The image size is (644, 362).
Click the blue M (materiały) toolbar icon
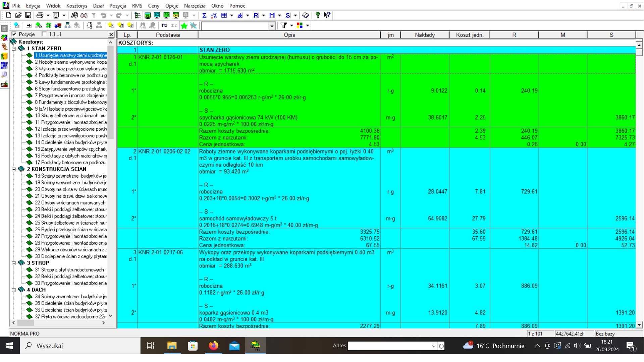tap(272, 15)
